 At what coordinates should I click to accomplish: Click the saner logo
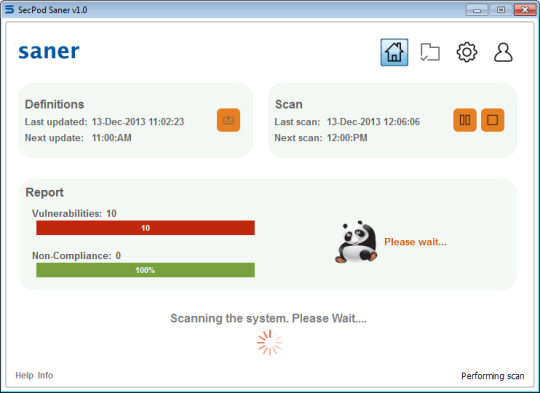(49, 51)
